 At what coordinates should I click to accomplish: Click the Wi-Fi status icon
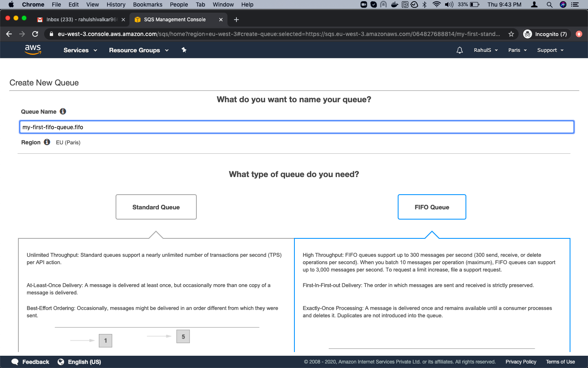pos(437,4)
